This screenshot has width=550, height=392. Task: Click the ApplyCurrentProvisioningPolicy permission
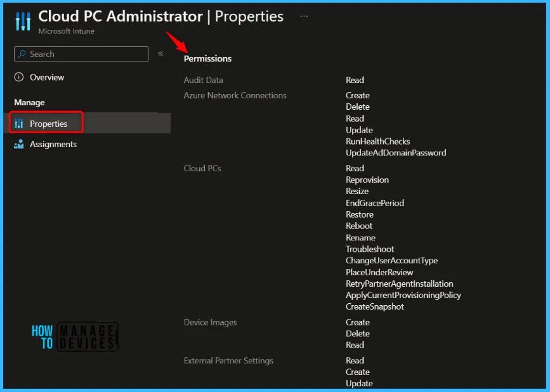click(x=403, y=295)
